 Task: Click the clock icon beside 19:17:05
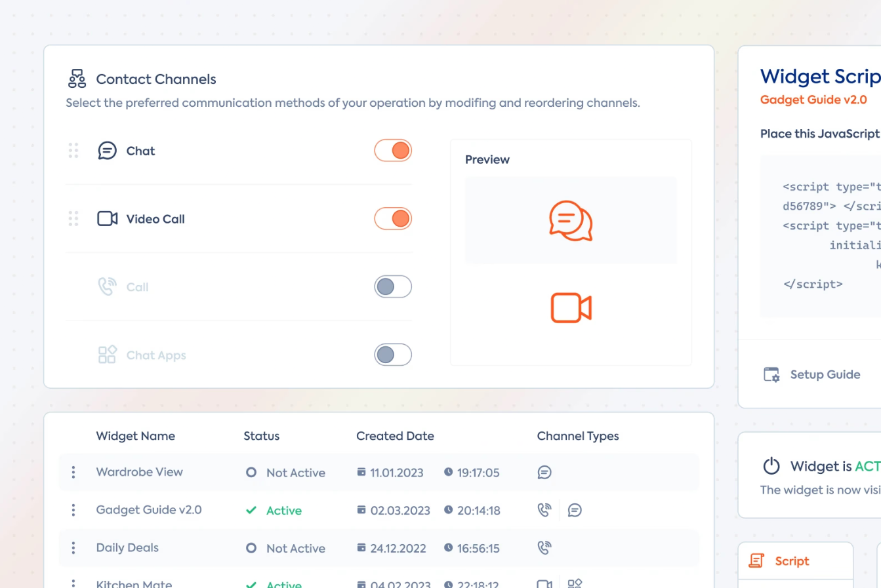(x=448, y=472)
